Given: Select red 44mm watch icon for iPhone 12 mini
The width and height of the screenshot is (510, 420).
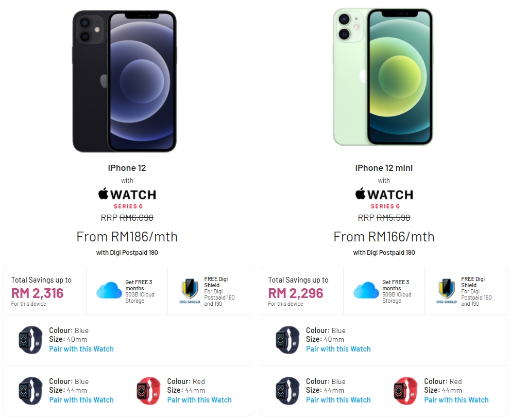Looking at the screenshot, I should pyautogui.click(x=405, y=391).
